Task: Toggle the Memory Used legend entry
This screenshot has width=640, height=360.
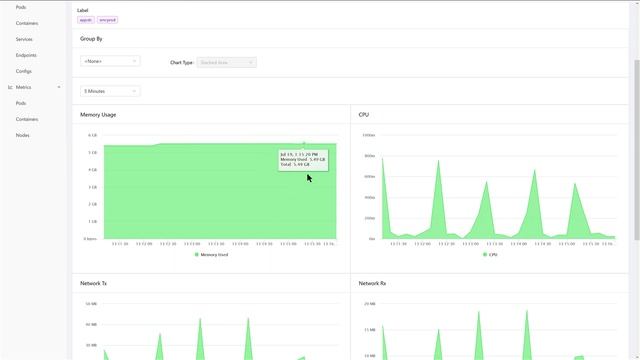Action: [211, 255]
